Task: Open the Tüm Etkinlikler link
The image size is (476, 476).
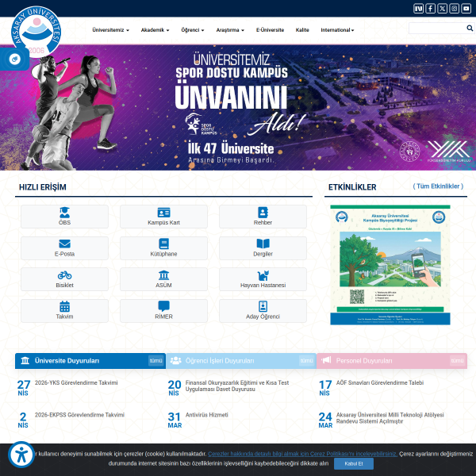Action: coord(438,186)
